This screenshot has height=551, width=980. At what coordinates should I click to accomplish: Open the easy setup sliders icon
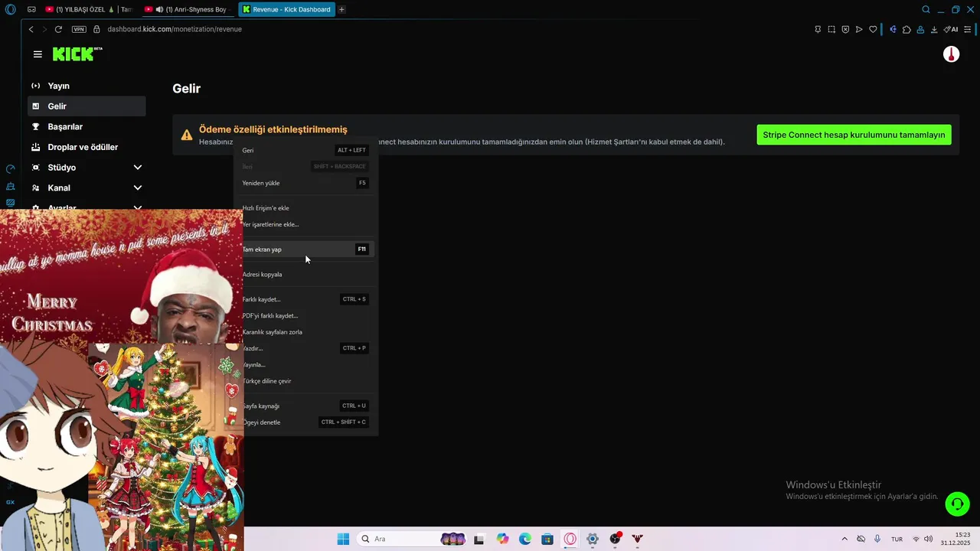(969, 29)
